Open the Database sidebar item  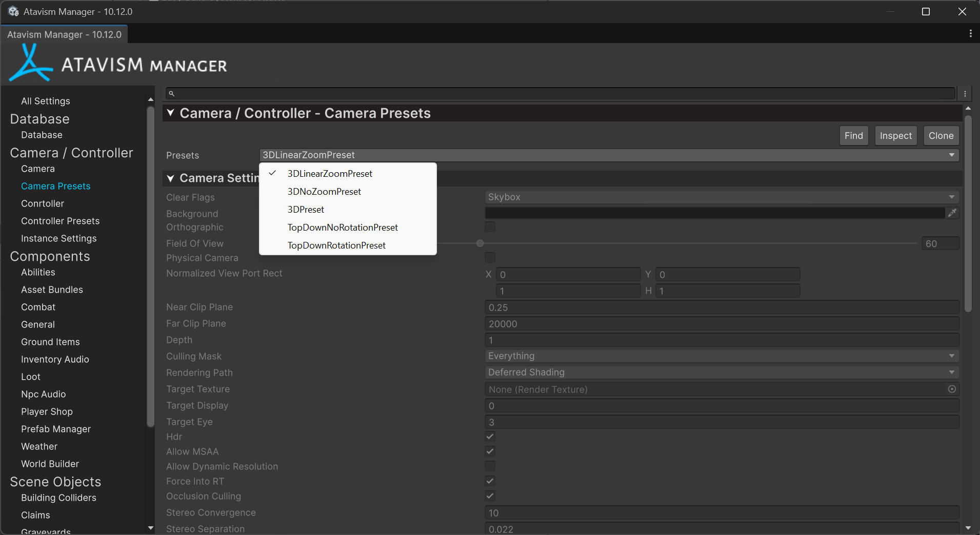42,135
